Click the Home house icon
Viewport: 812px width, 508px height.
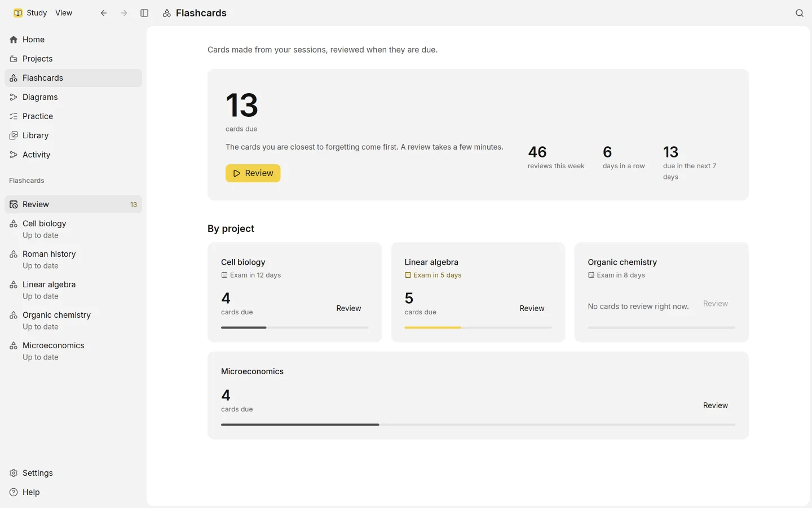(x=14, y=40)
